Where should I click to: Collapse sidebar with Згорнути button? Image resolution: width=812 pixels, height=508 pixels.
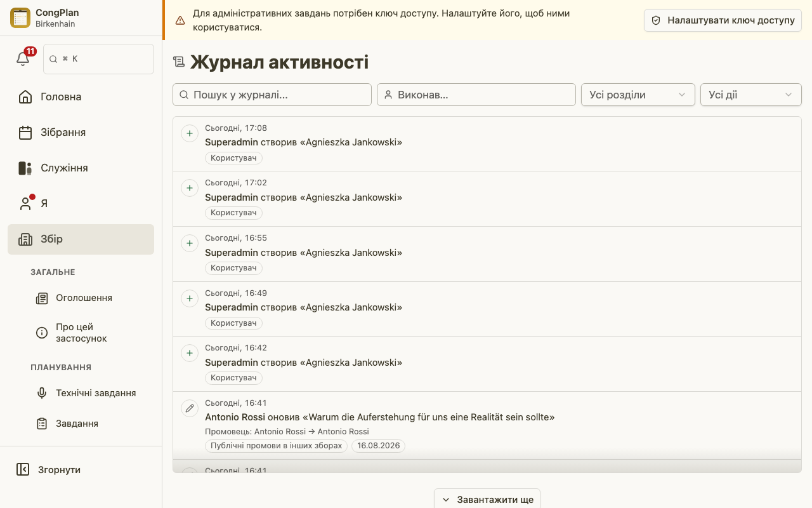81,470
